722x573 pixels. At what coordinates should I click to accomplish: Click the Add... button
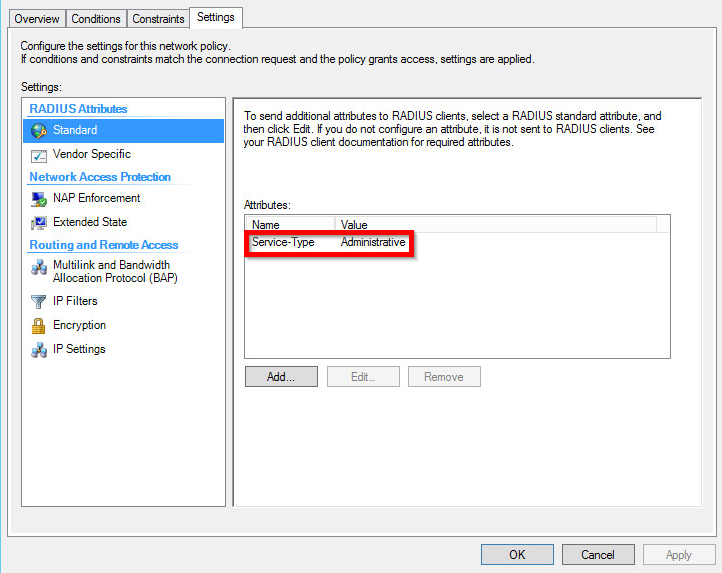[281, 377]
